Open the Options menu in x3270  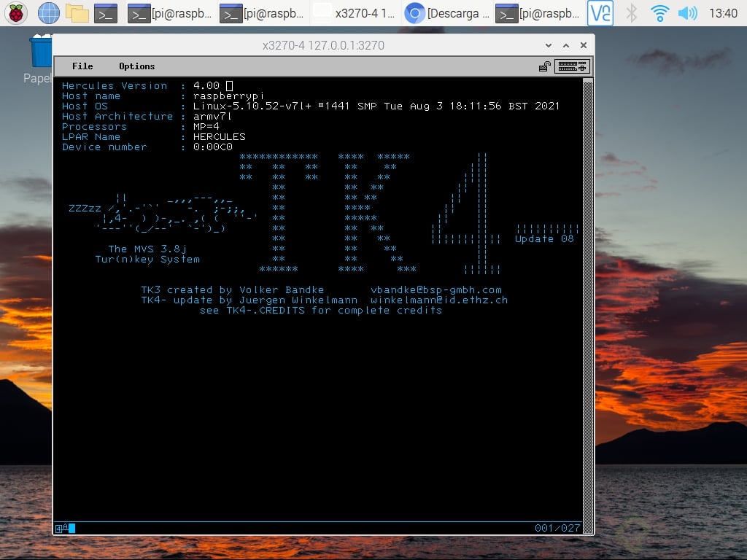coord(136,66)
